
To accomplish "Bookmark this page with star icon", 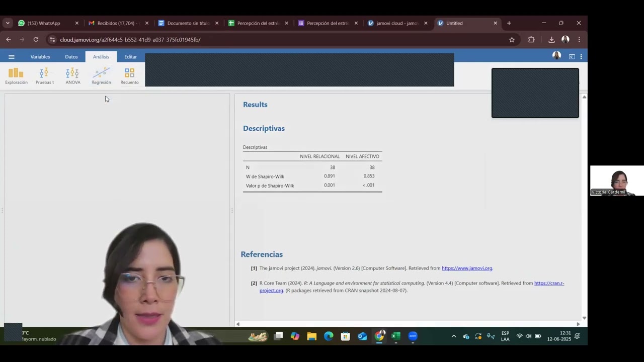I will tap(512, 39).
